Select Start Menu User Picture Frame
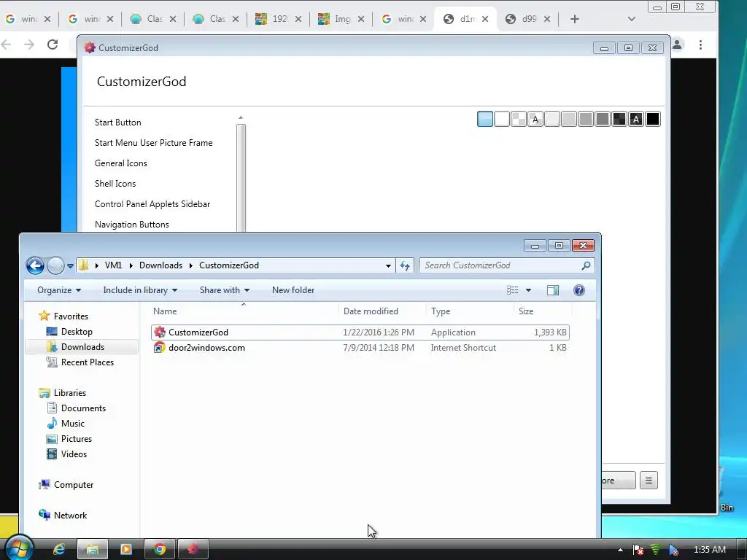747x560 pixels. tap(153, 143)
